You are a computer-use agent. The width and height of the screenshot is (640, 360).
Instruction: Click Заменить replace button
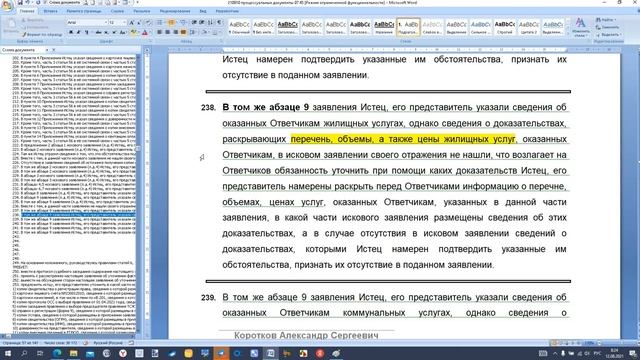(x=608, y=27)
